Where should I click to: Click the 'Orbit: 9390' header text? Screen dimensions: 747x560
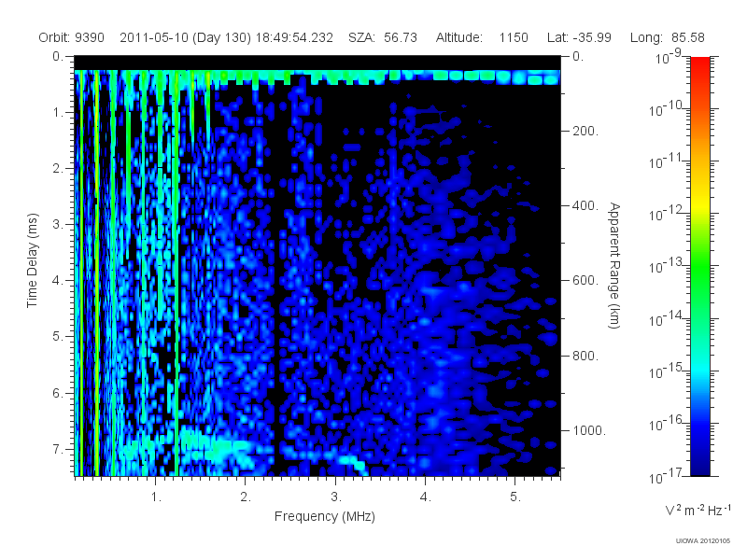72,37
